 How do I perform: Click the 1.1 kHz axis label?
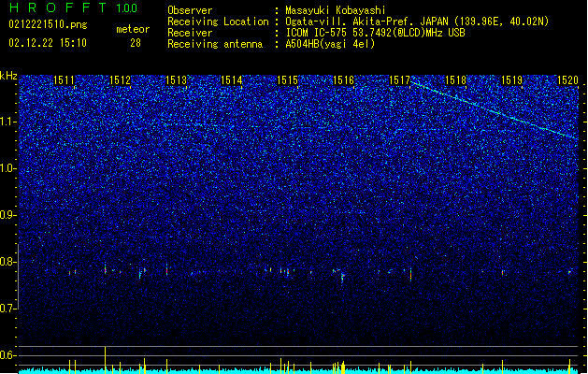pos(8,122)
